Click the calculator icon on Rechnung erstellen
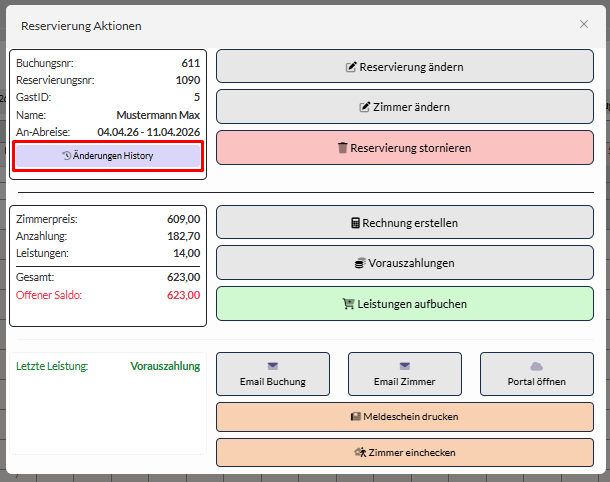610x482 pixels. click(355, 223)
